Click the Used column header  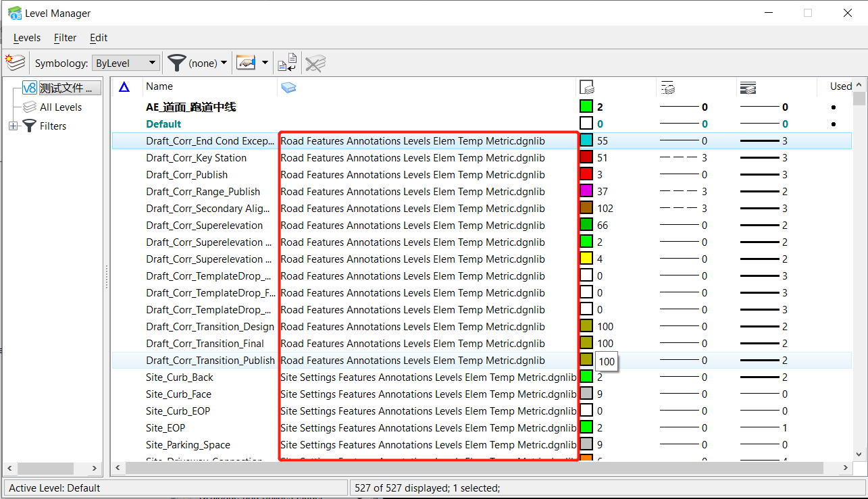pyautogui.click(x=840, y=86)
